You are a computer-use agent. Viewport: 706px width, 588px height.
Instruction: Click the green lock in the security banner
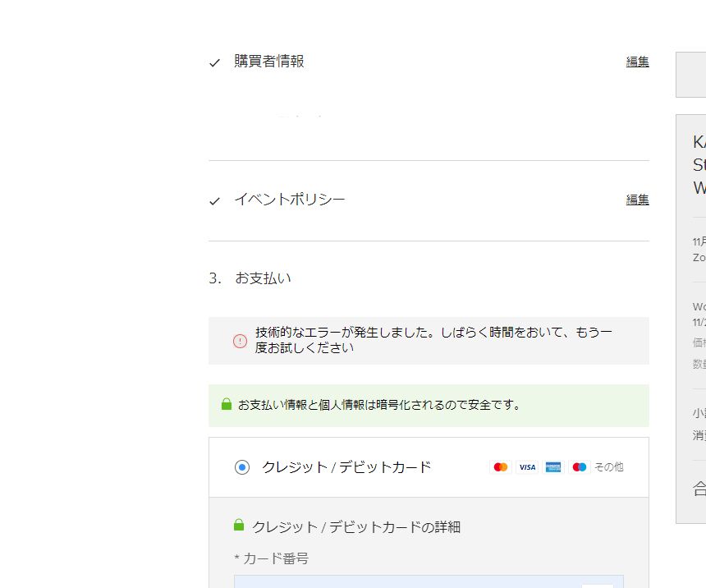[227, 405]
